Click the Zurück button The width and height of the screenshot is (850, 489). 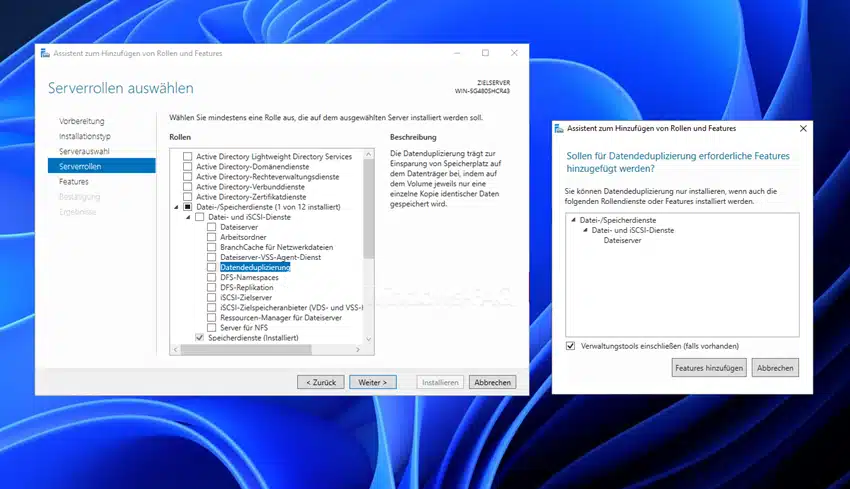tap(320, 382)
